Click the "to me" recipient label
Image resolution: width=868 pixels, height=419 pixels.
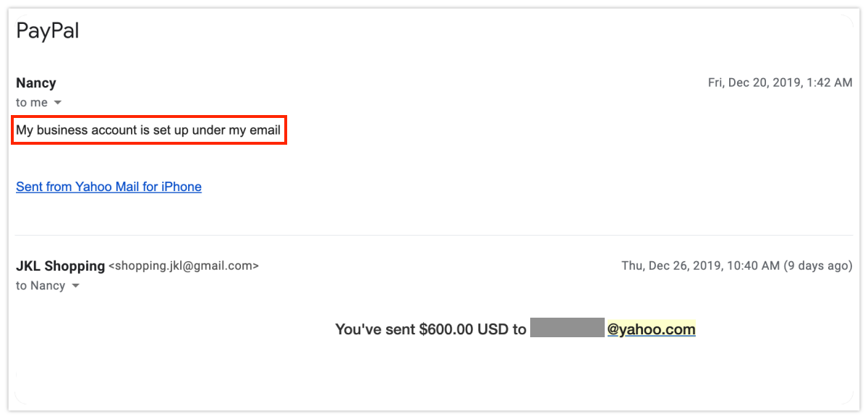[x=32, y=103]
